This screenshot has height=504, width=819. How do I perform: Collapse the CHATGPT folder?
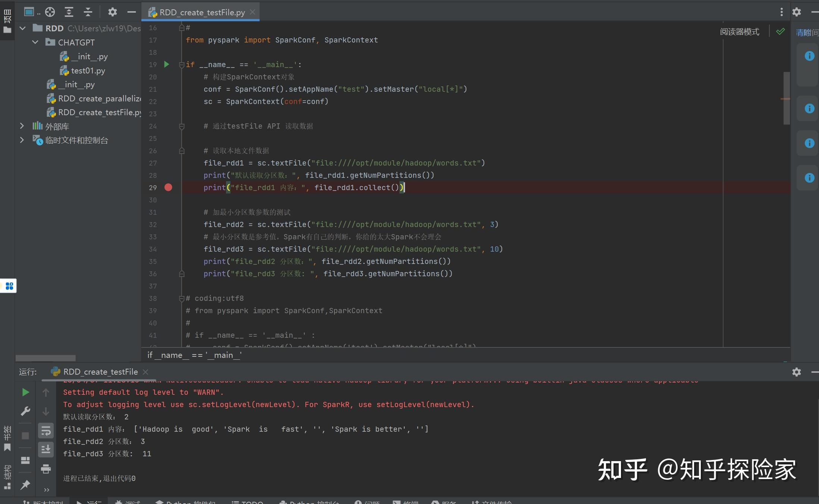coord(36,42)
